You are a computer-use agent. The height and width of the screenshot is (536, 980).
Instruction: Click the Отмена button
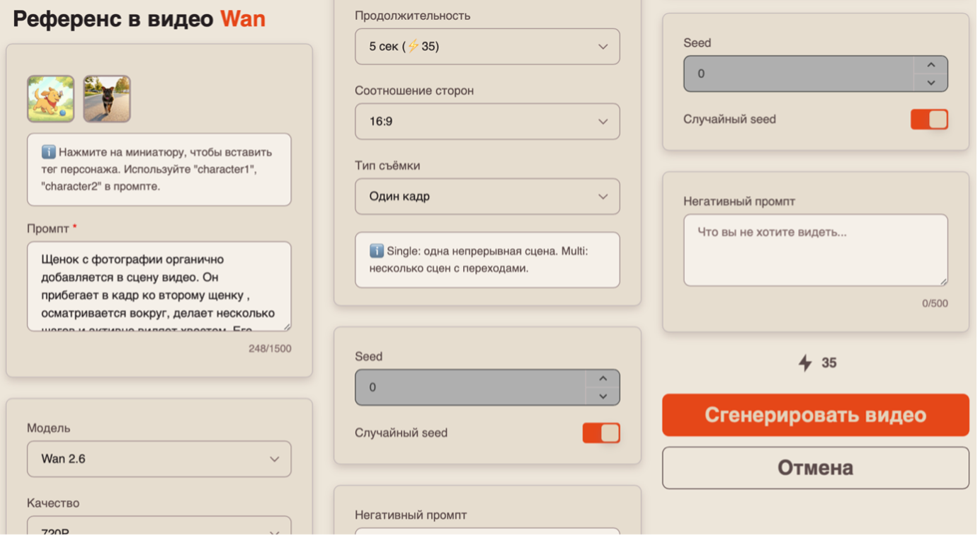(x=815, y=468)
